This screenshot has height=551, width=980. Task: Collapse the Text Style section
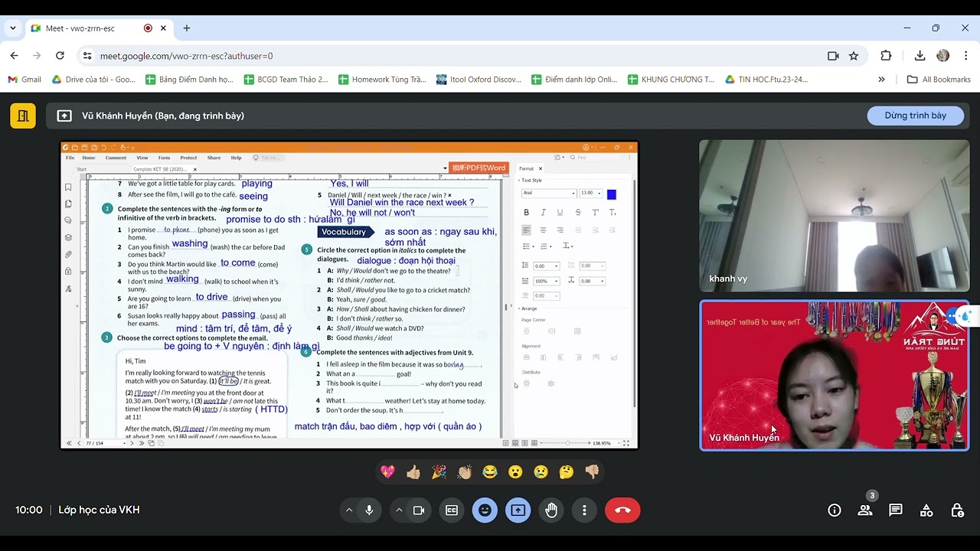coord(519,181)
